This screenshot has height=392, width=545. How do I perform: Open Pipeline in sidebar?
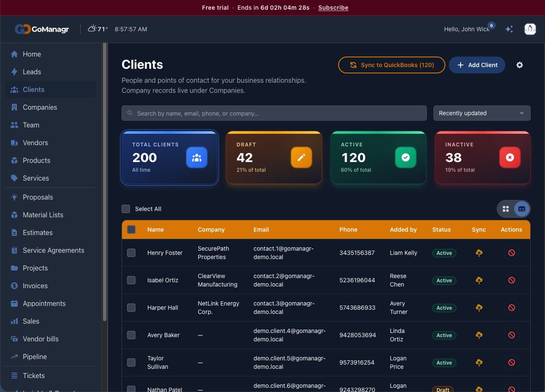pos(51,357)
